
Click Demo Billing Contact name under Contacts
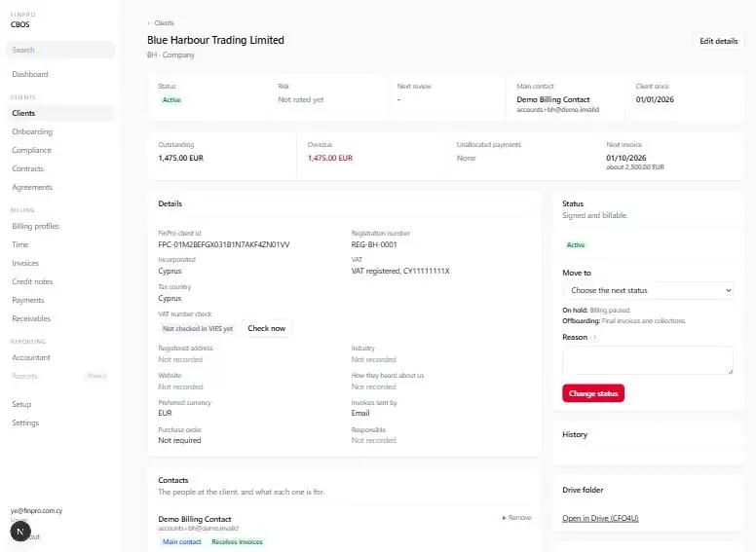click(195, 519)
